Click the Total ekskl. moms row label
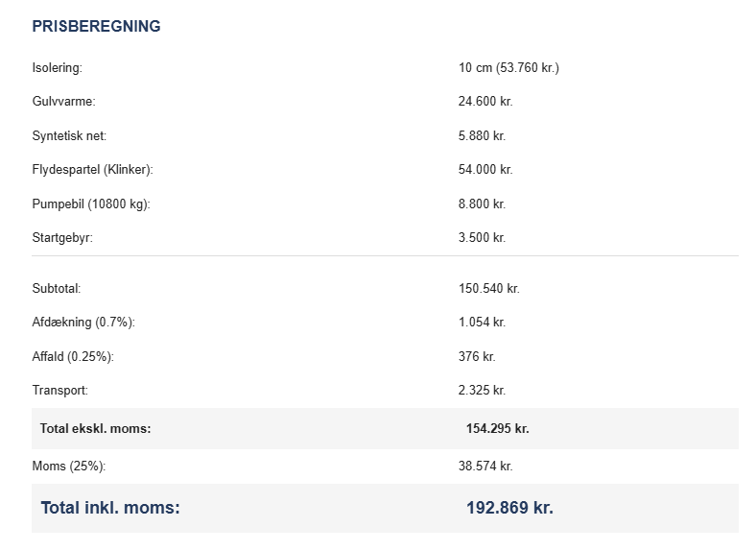Screen dimensions: 756x551 95,429
